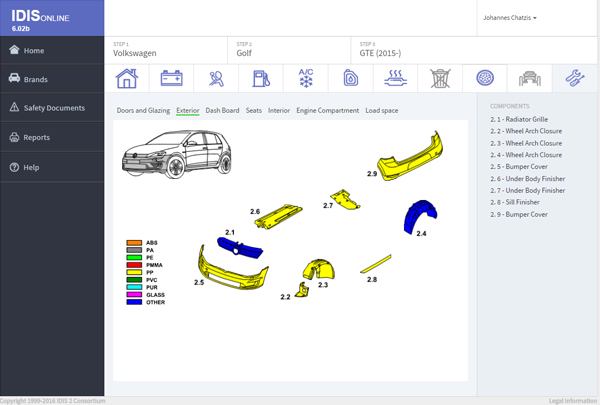This screenshot has width=600, height=405.
Task: Select component 2.7 - Under Body Finisher
Action: pyautogui.click(x=527, y=190)
